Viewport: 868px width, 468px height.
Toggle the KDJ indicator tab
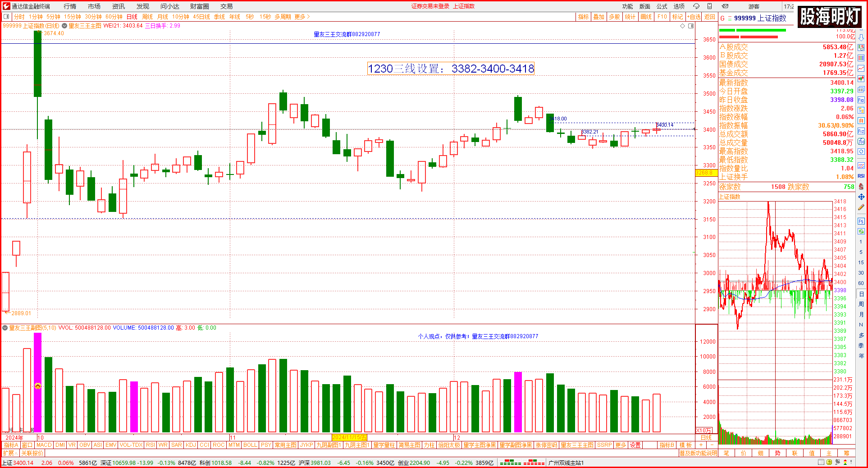(191, 445)
